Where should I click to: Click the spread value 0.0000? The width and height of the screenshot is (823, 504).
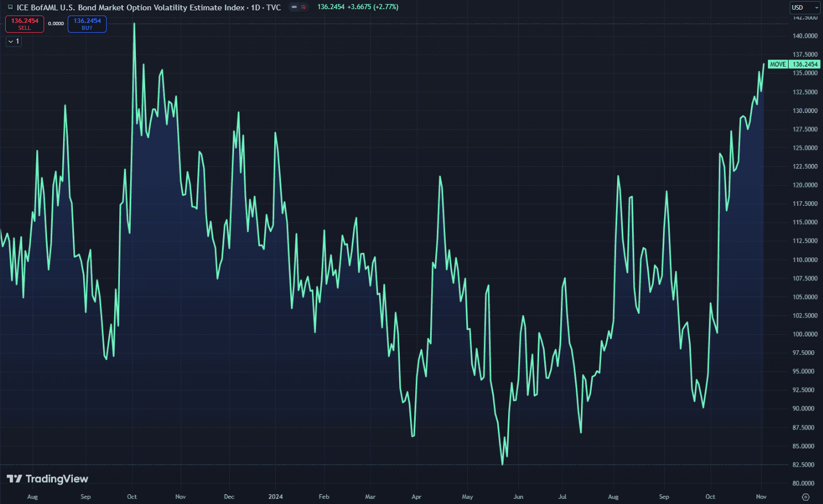point(56,24)
